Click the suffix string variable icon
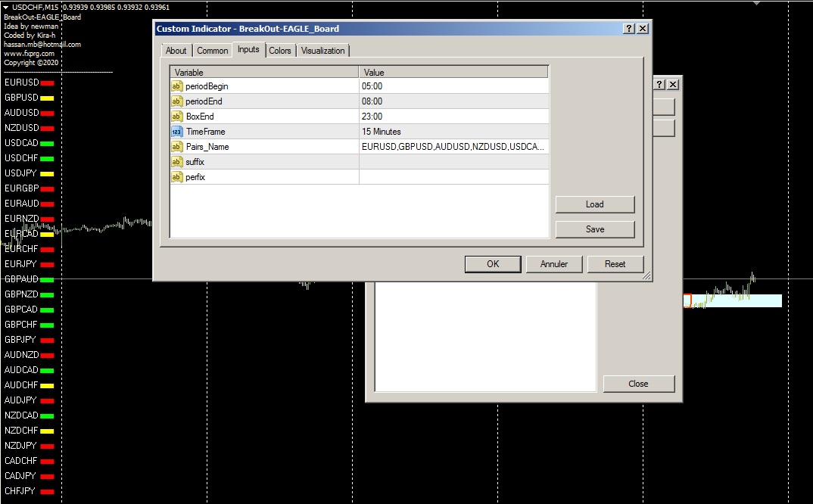 (177, 162)
